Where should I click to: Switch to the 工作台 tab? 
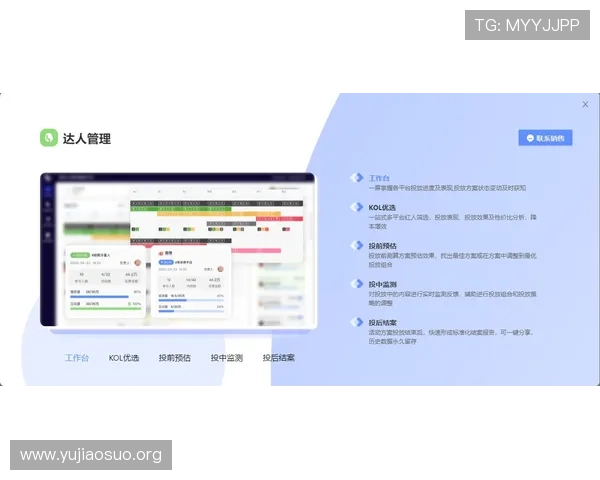pos(77,358)
